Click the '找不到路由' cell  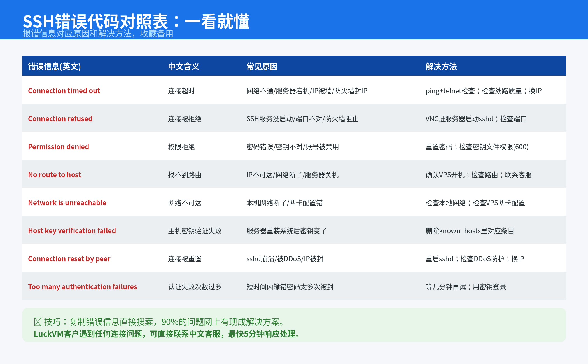185,175
